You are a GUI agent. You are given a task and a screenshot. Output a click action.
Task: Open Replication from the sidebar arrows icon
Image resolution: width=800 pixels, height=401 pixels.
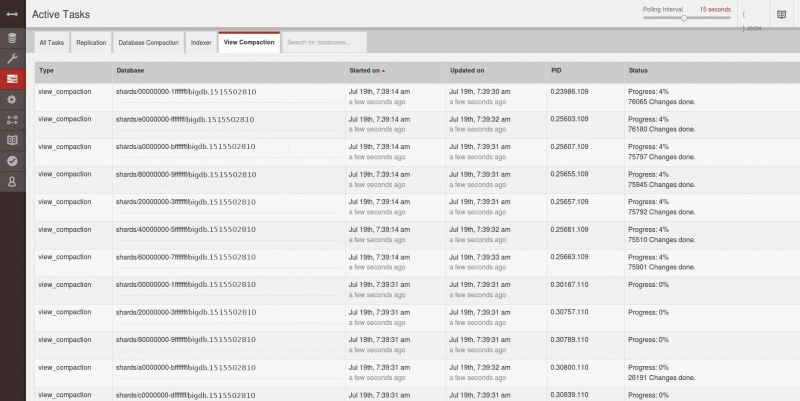click(x=12, y=120)
